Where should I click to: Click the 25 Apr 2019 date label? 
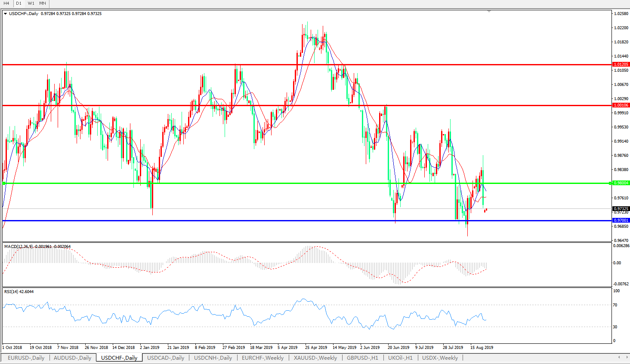coord(316,347)
